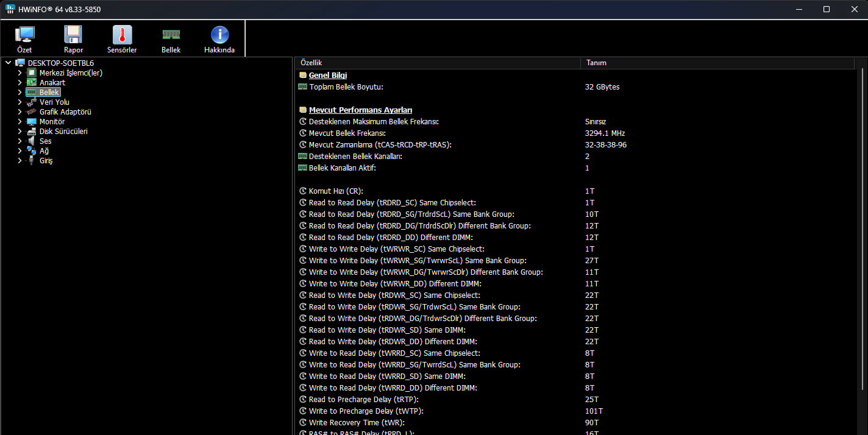Click the Anakart motherboard icon

(32, 82)
